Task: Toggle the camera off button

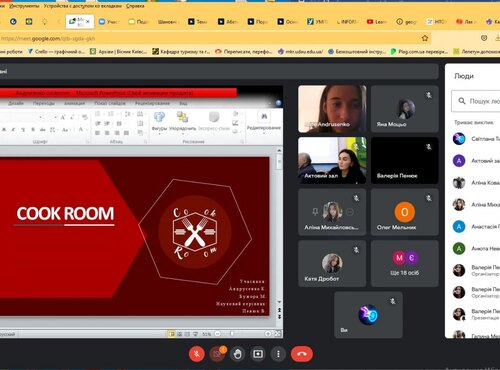Action: pyautogui.click(x=217, y=354)
